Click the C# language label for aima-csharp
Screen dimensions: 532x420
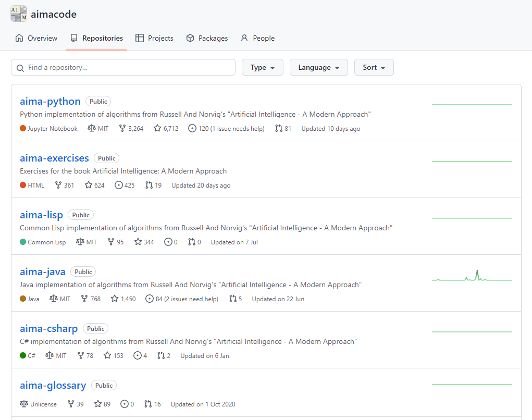coord(32,355)
